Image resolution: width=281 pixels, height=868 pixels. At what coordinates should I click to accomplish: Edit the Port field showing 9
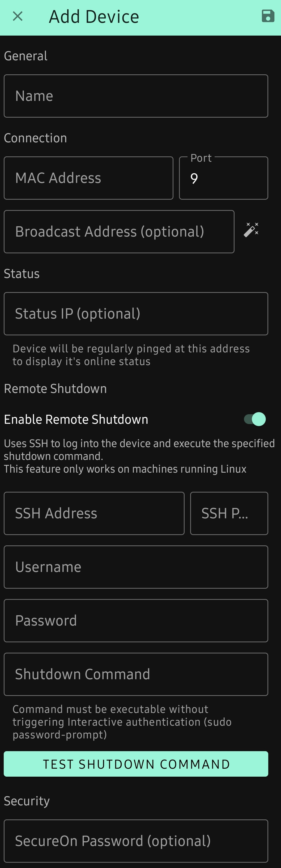(x=223, y=178)
